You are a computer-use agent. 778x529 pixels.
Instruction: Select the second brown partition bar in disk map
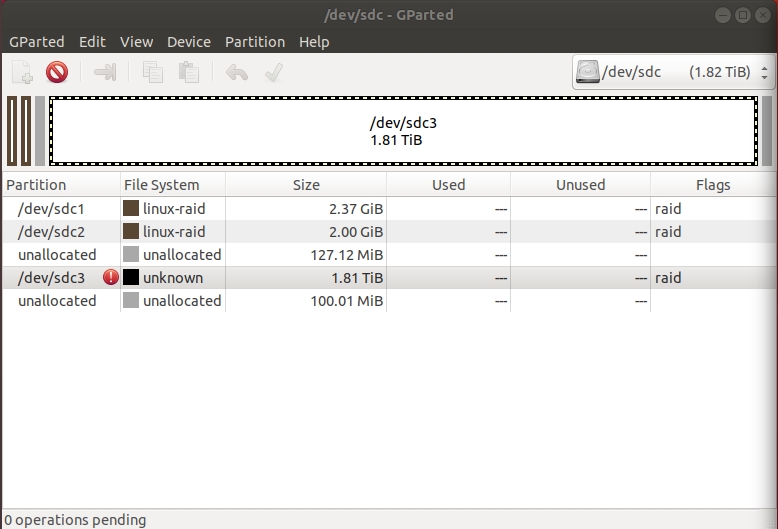(x=26, y=131)
